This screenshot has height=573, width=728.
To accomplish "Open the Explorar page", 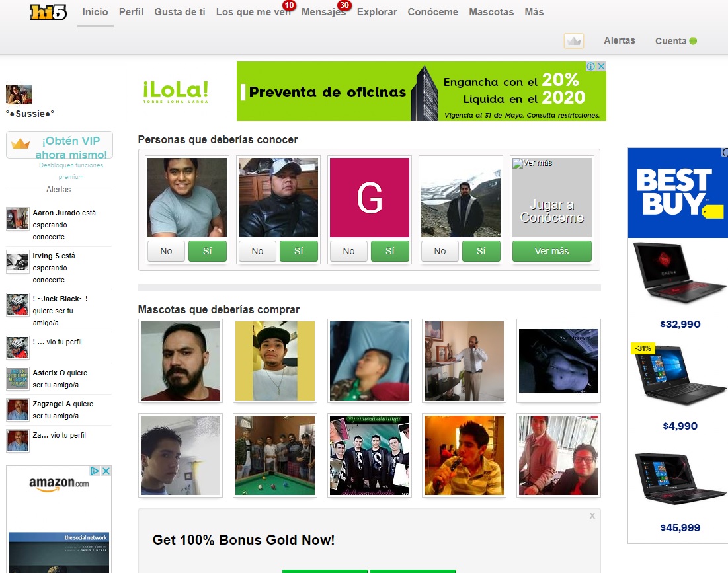I will click(x=377, y=12).
